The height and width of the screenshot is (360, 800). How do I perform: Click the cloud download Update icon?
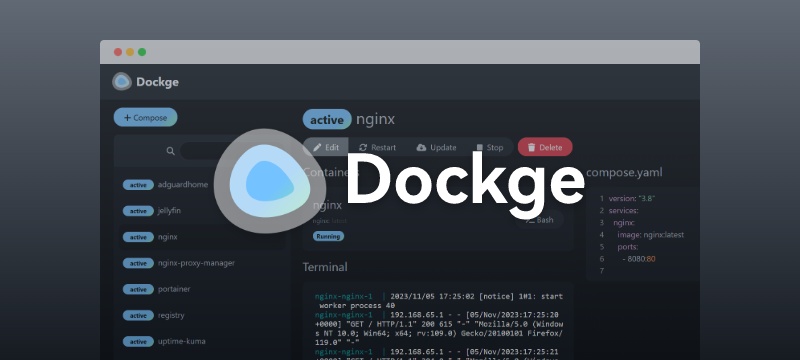coord(421,147)
